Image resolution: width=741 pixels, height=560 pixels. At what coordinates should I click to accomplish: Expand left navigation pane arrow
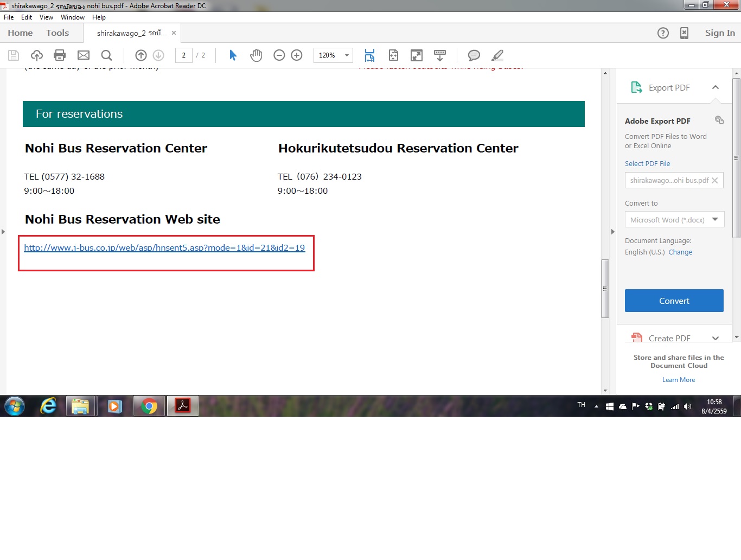[3, 232]
